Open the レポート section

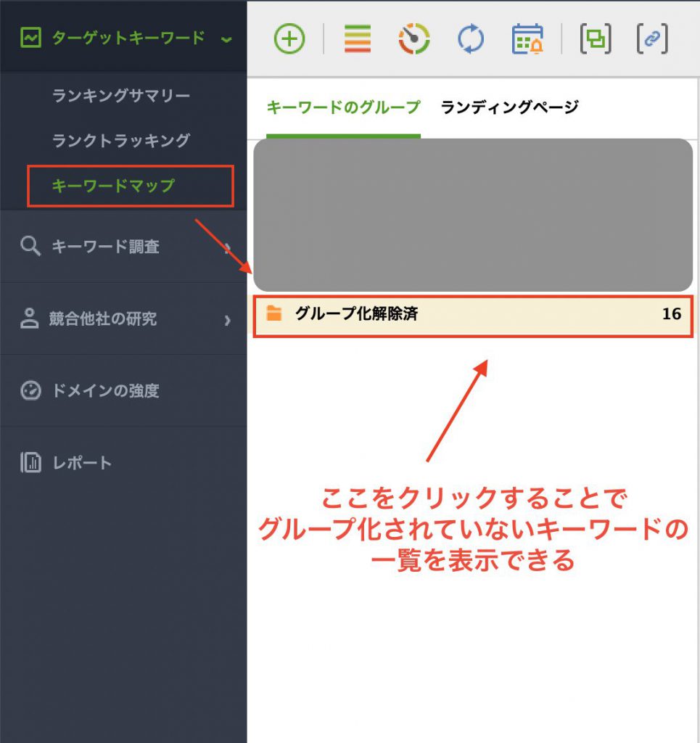coord(123,462)
